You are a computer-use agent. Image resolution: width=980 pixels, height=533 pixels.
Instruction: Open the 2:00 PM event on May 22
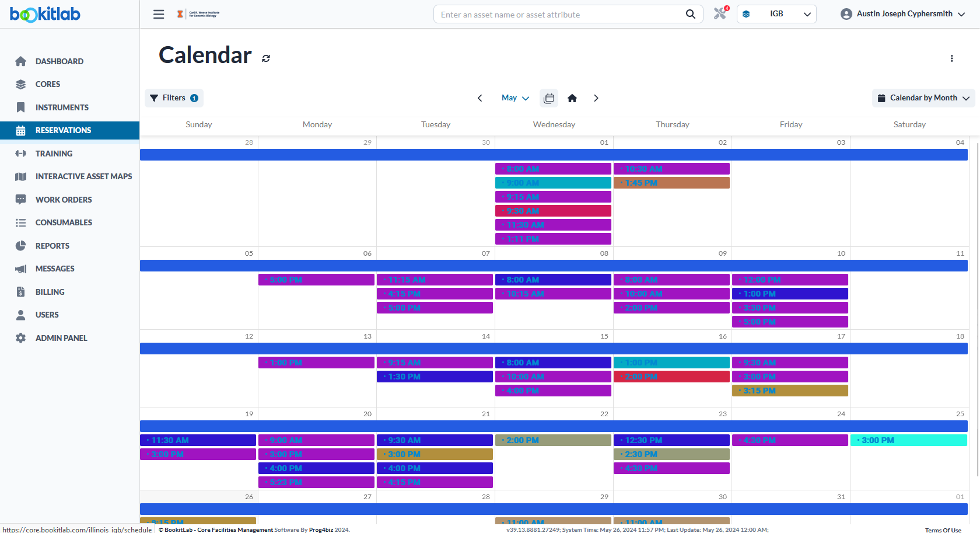(553, 440)
